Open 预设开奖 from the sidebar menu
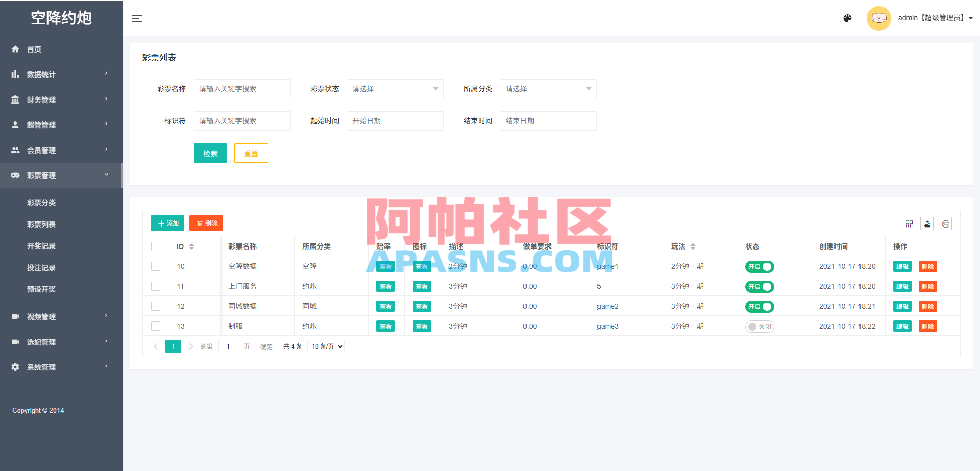 [x=41, y=289]
